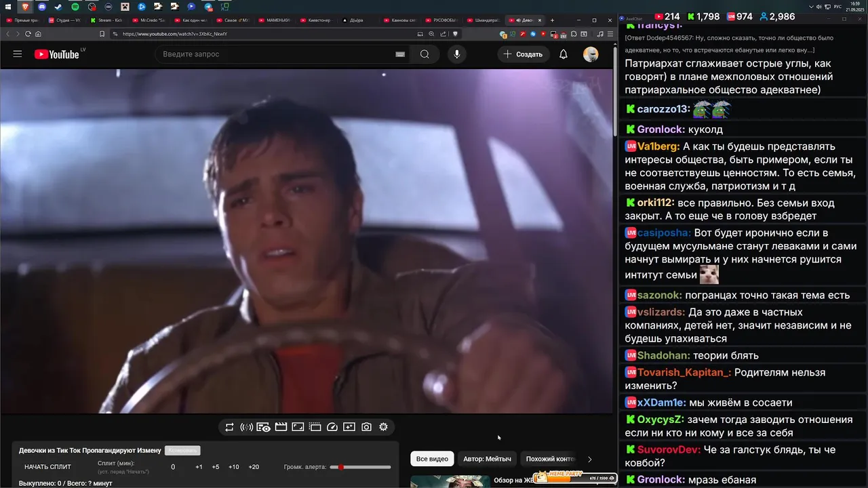Select the Автор: Мейтыч filter chip

[487, 459]
